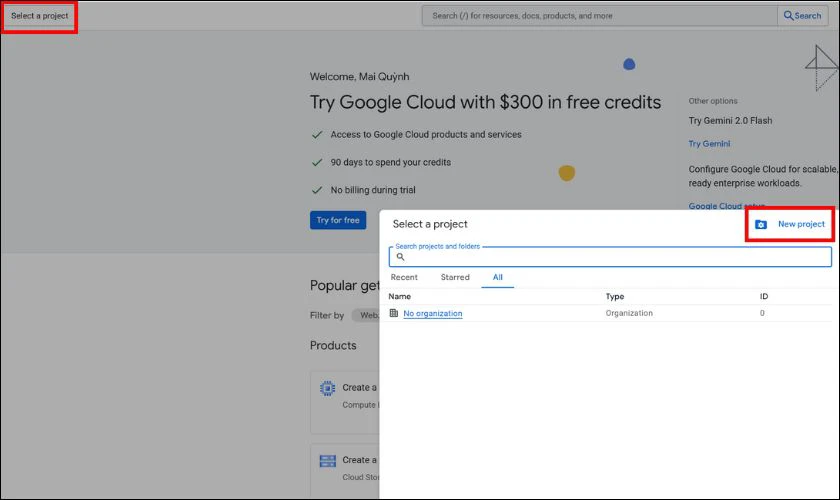Select the All tab
Screen dimensions: 840x500
click(x=498, y=277)
